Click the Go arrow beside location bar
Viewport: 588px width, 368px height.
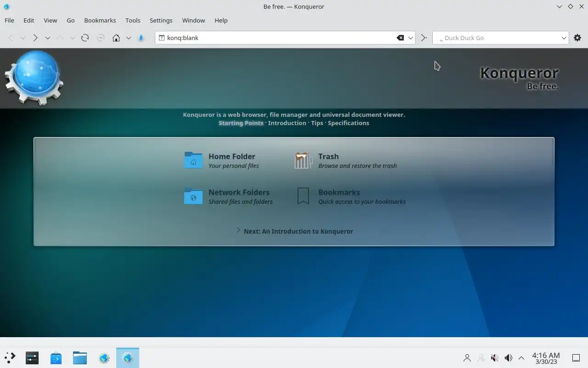pos(424,38)
